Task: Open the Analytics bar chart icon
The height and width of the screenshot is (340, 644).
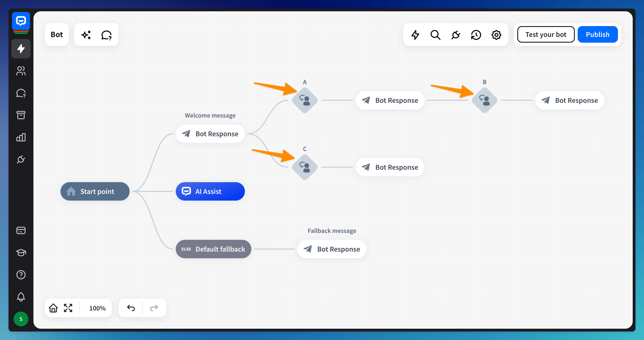Action: pos(21,137)
